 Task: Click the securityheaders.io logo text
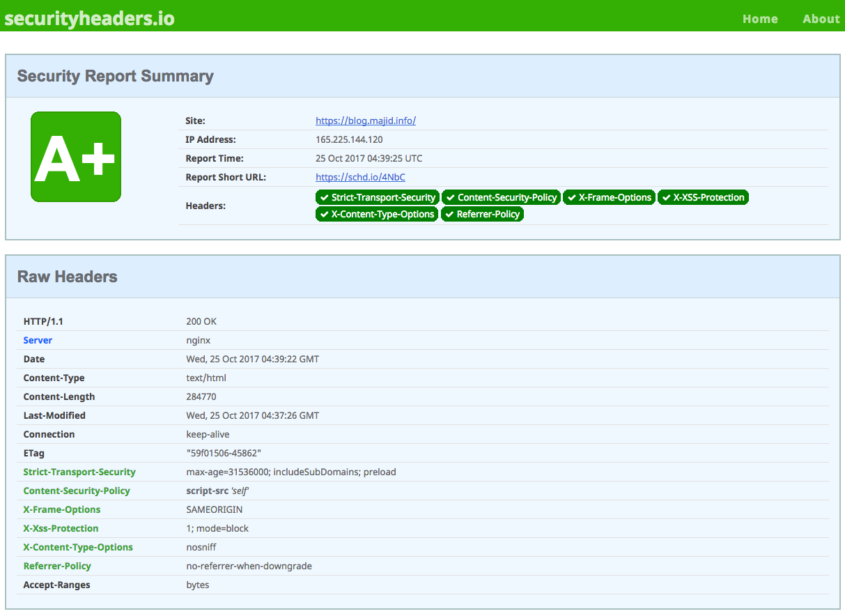pos(89,18)
